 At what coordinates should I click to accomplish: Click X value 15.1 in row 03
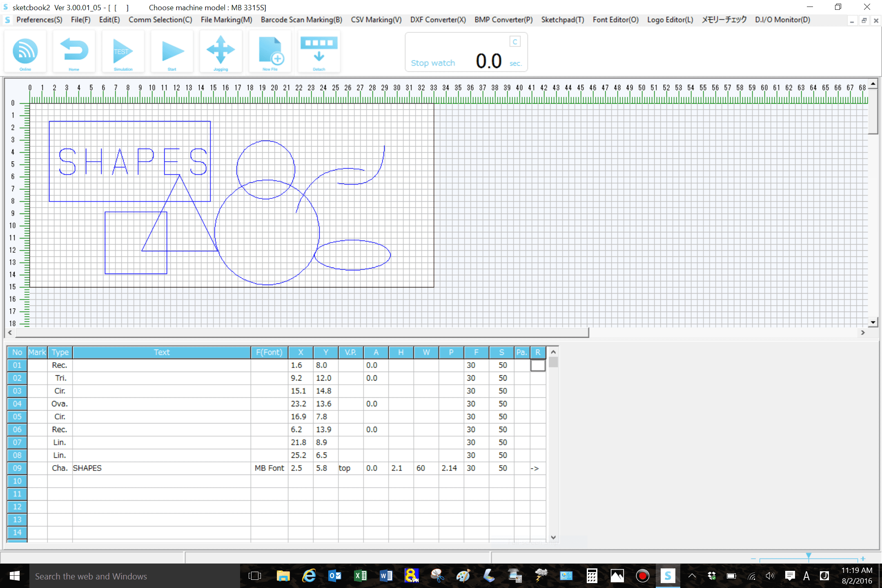coord(301,391)
